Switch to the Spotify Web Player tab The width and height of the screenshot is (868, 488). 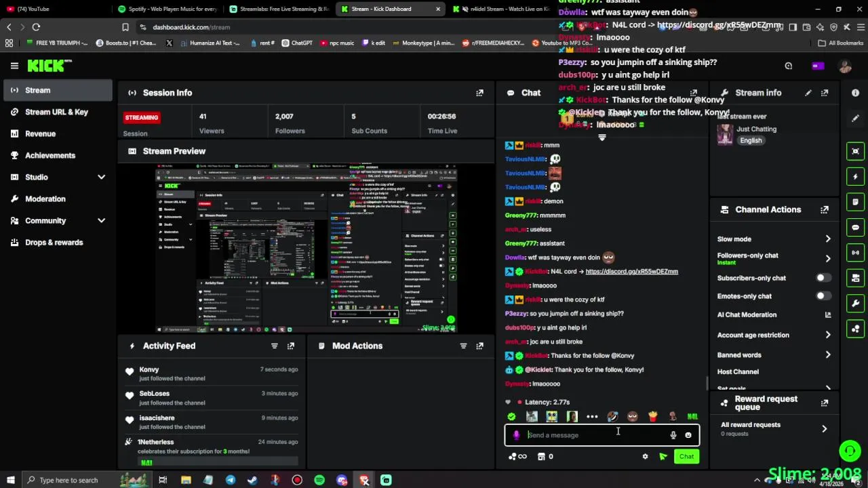pos(167,9)
